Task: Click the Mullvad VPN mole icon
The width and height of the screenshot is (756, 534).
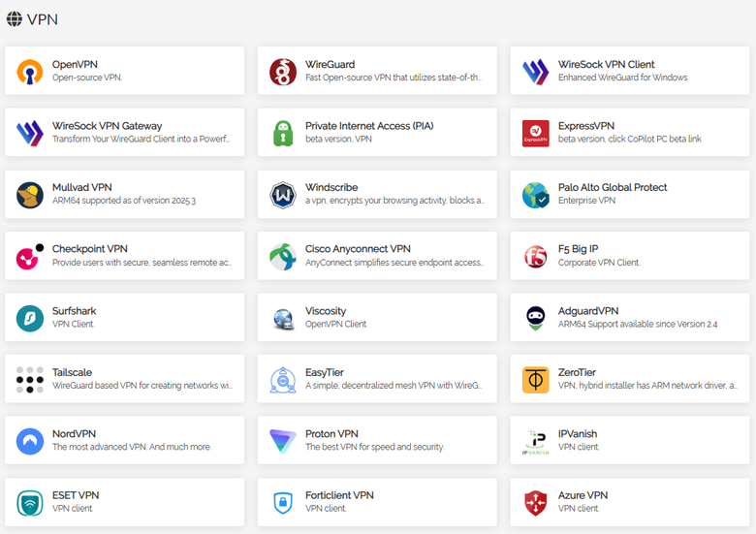Action: coord(30,195)
